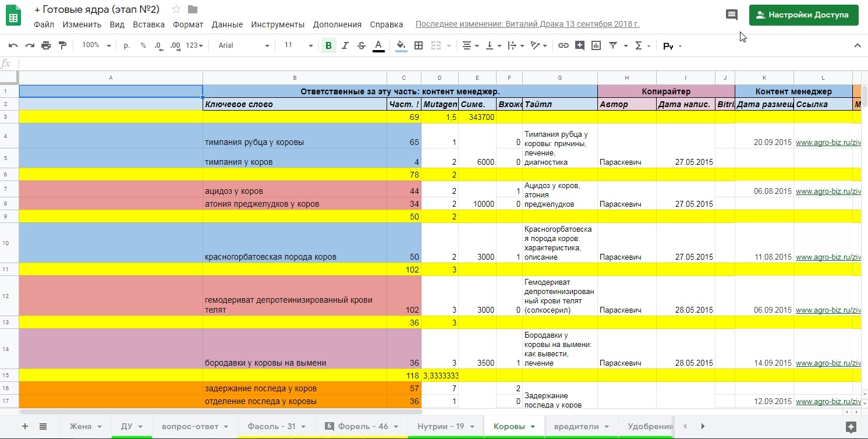Open the Вставка menu
Image resolution: width=868 pixels, height=439 pixels.
[x=148, y=24]
